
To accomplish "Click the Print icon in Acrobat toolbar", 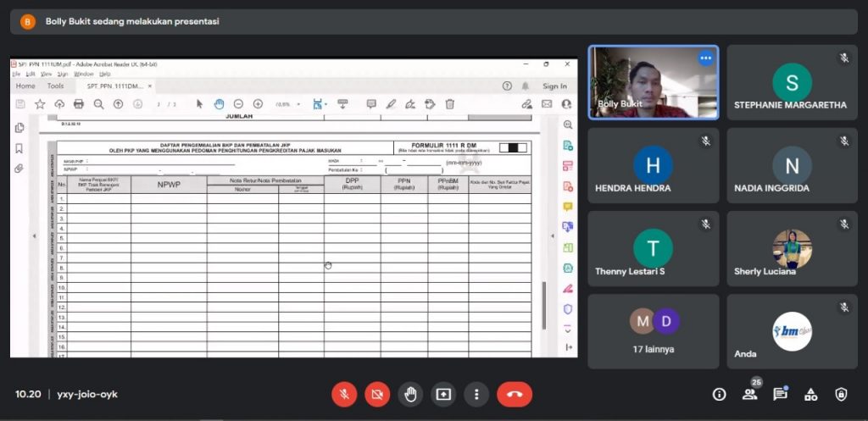I will 79,104.
